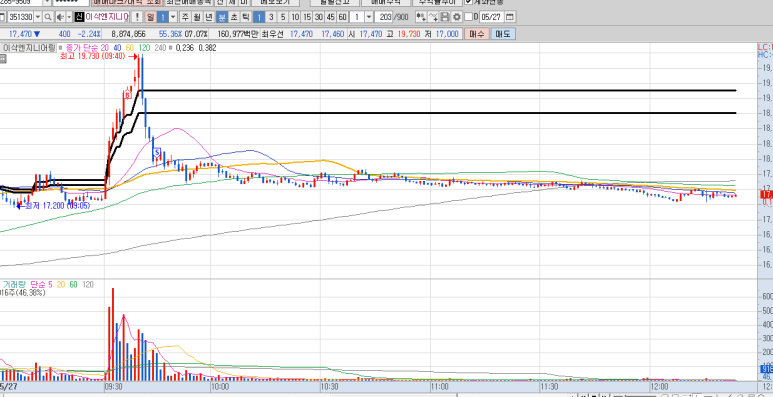773x397 pixels.
Task: Expand the speaker icon dropdown arrow
Action: click(x=69, y=17)
